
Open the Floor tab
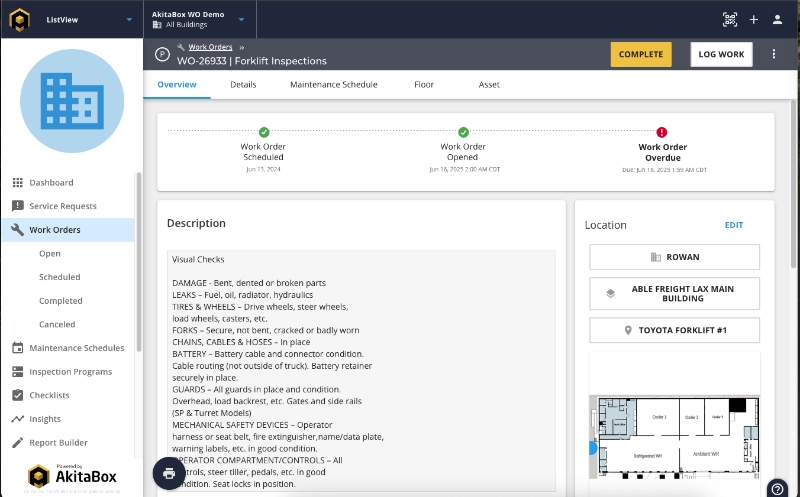(x=423, y=85)
